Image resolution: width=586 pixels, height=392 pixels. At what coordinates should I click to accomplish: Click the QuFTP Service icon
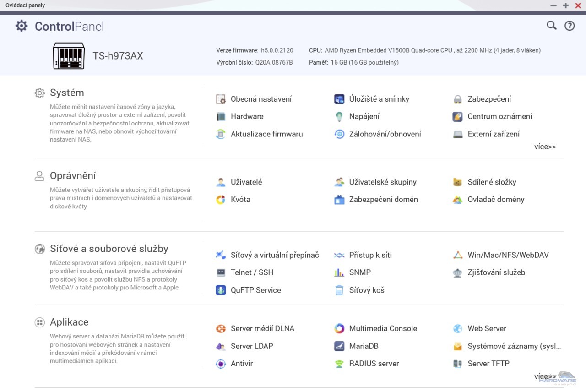point(221,290)
